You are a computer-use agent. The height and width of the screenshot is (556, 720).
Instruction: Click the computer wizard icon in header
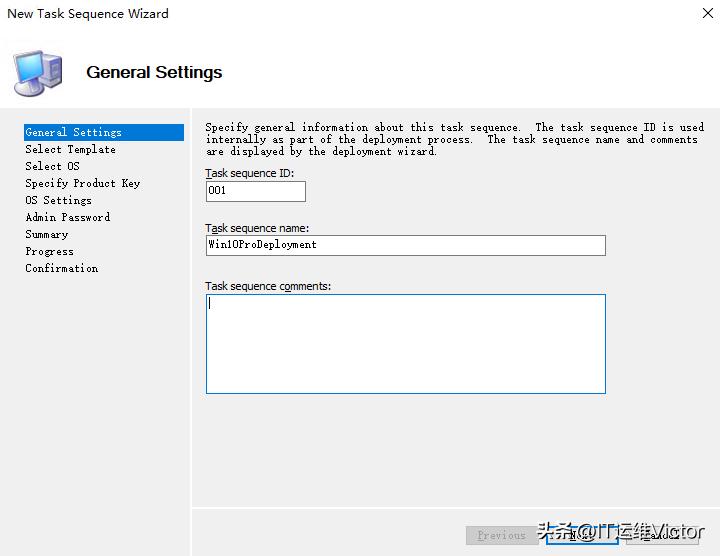(x=38, y=71)
